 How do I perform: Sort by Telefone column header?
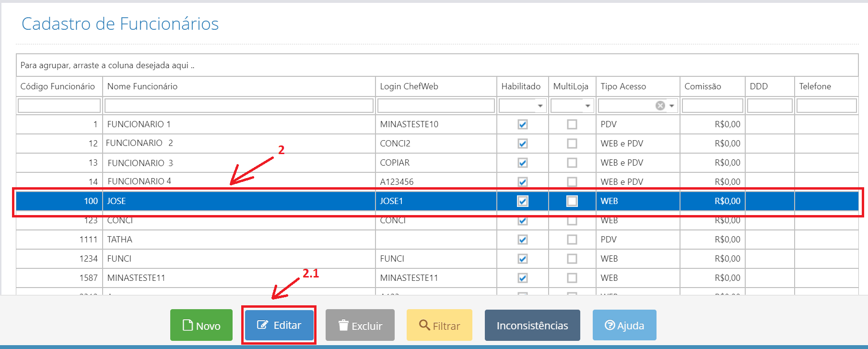[x=826, y=86]
